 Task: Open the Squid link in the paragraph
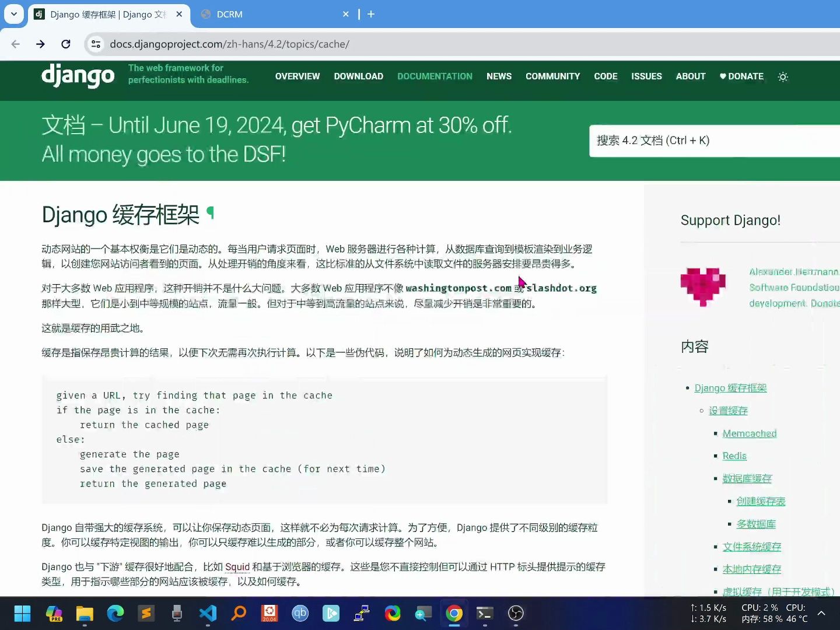click(x=237, y=567)
